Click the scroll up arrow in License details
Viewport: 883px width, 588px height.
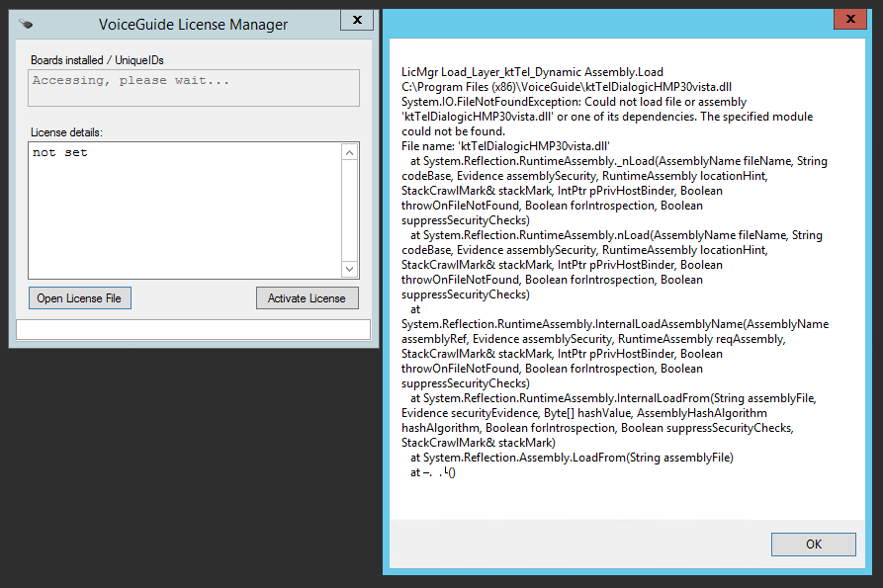[x=350, y=152]
